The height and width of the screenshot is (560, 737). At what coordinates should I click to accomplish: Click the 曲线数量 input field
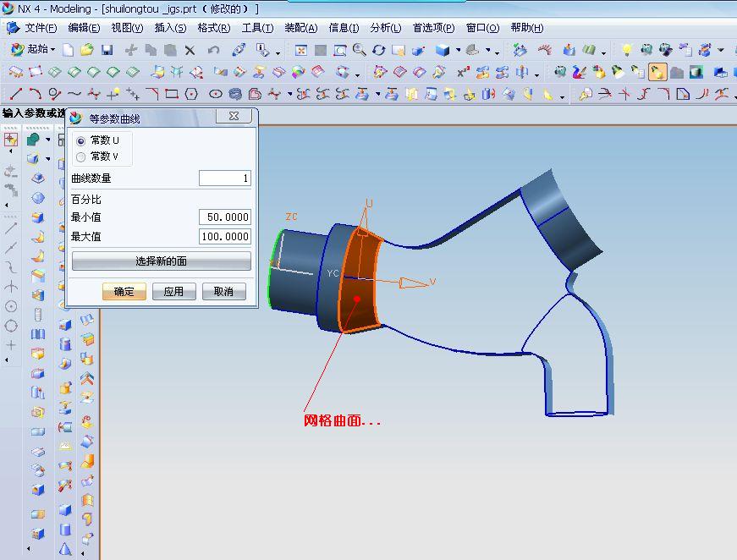tap(225, 178)
